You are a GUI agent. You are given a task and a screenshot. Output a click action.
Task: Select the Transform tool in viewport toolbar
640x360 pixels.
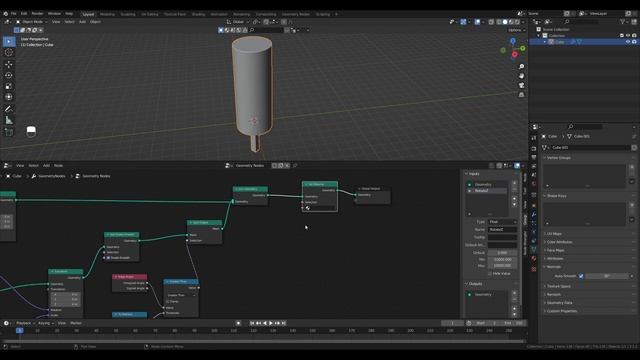tap(9, 97)
